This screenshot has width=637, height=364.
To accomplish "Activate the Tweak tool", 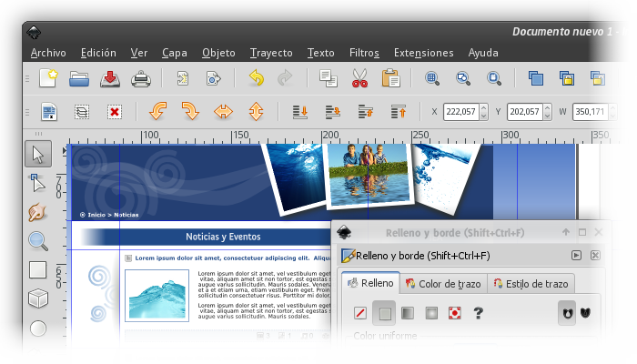I will 37,212.
